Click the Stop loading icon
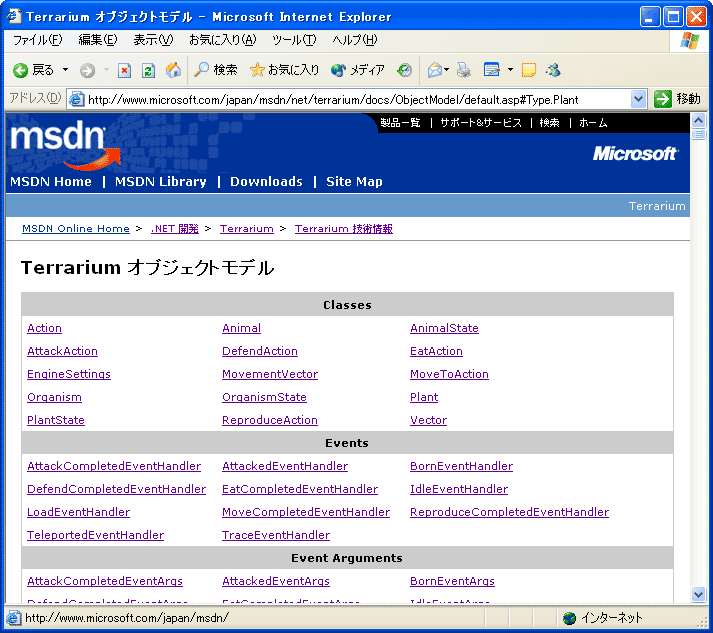The image size is (713, 633). click(124, 70)
